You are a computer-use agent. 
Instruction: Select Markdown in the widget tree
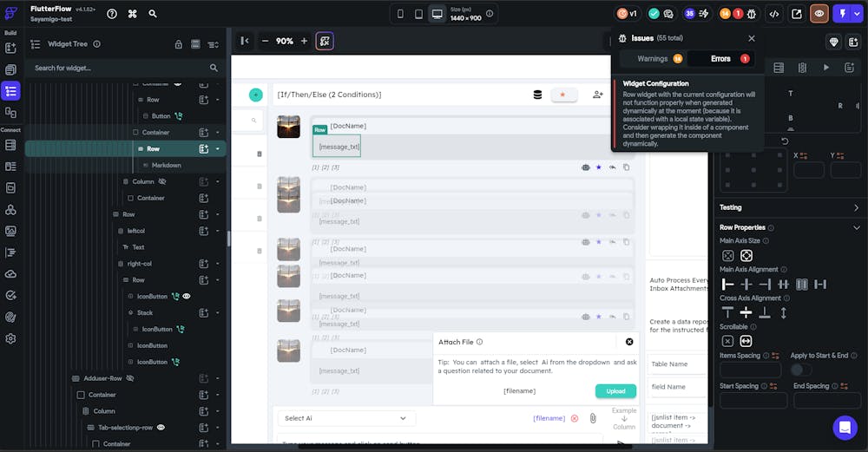pyautogui.click(x=167, y=165)
